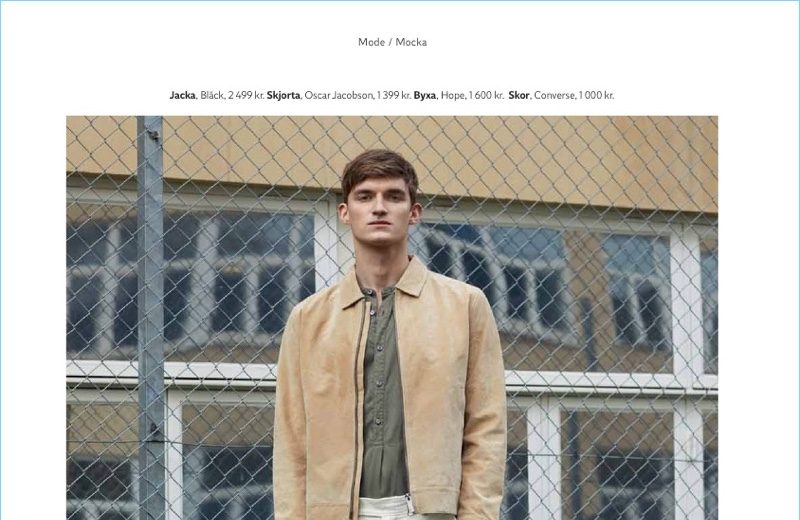This screenshot has width=800, height=520.
Task: Click the Hope brand name
Action: click(453, 95)
